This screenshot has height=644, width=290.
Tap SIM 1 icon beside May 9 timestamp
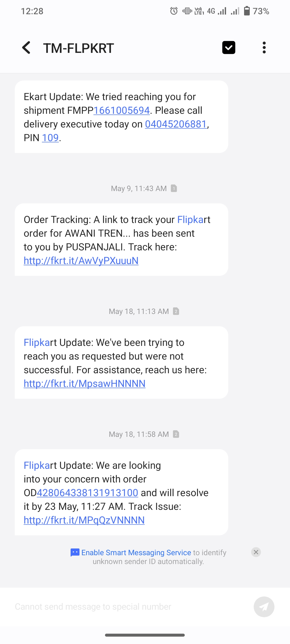pyautogui.click(x=174, y=188)
